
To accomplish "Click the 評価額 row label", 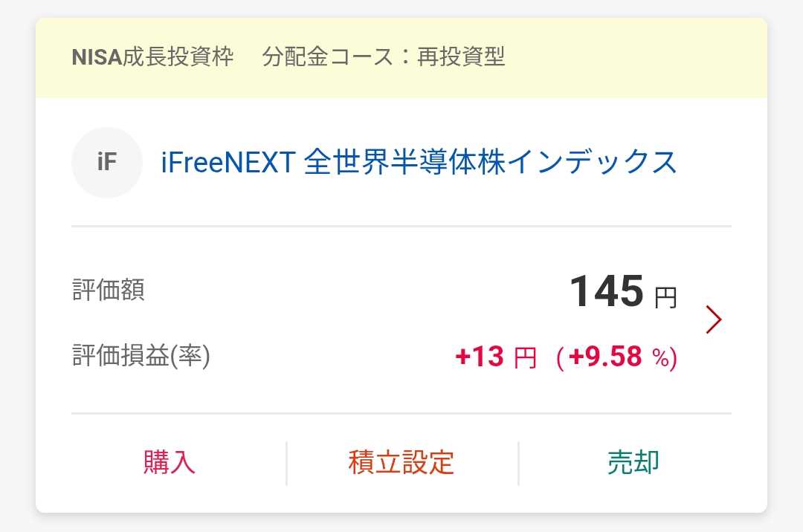I will (109, 290).
